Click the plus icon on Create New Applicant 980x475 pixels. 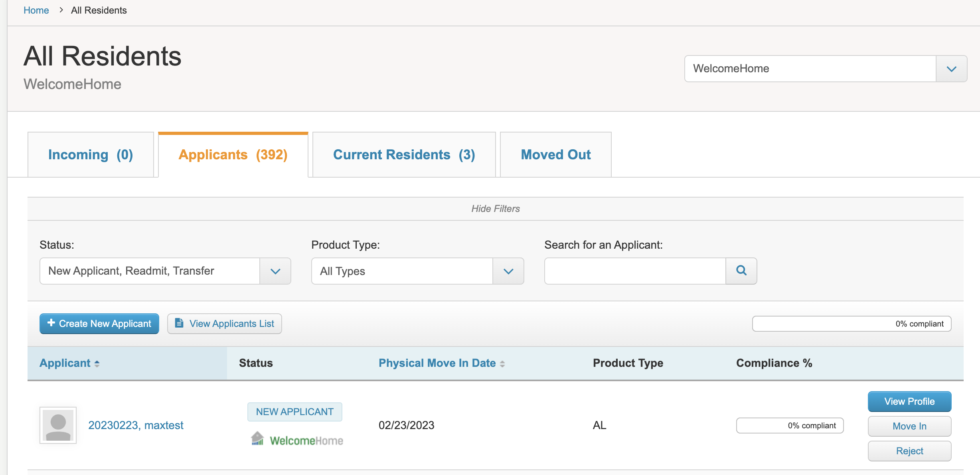pos(51,323)
